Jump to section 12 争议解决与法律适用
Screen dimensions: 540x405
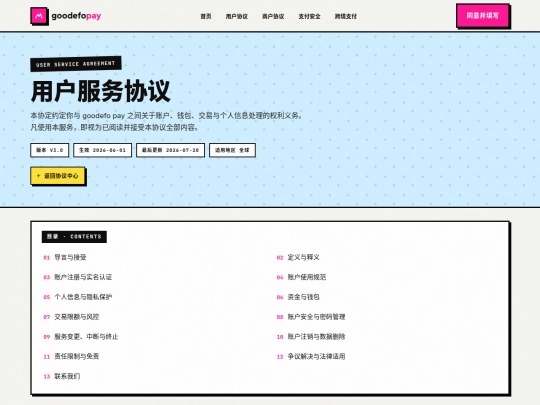(x=311, y=356)
